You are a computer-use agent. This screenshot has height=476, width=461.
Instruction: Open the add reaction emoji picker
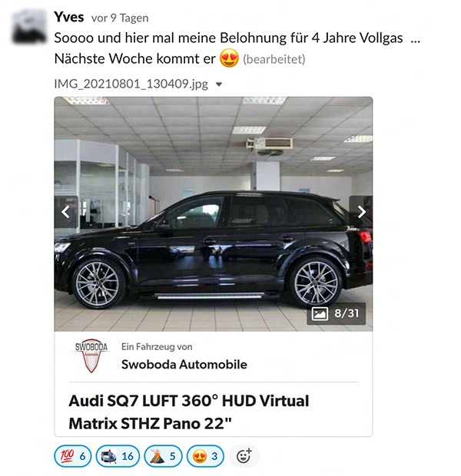[x=244, y=456]
